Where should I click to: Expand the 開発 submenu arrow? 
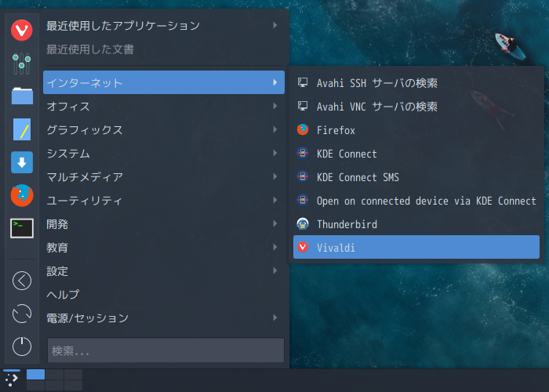pos(275,223)
